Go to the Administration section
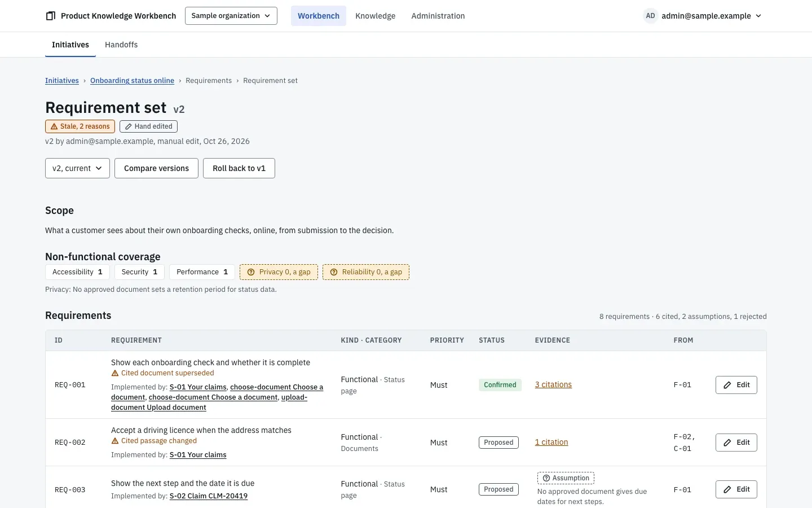The height and width of the screenshot is (508, 812). pos(438,16)
